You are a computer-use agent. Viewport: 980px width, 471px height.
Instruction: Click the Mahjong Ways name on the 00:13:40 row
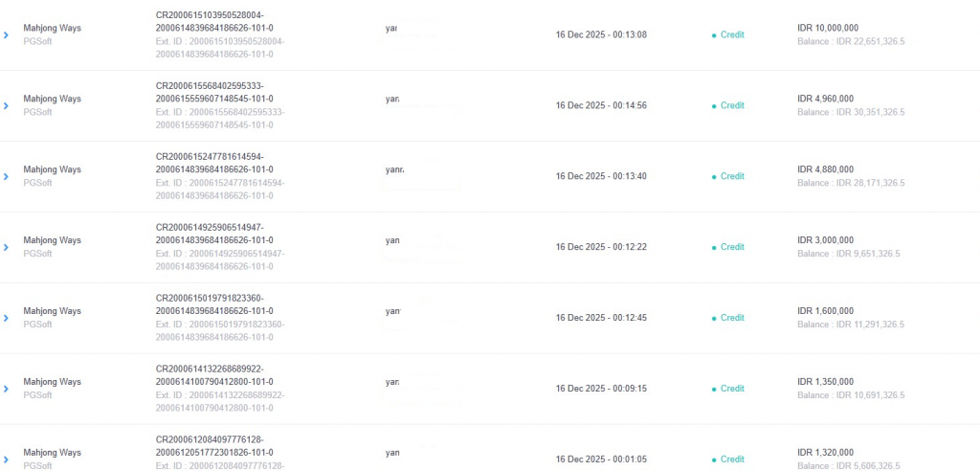point(52,169)
